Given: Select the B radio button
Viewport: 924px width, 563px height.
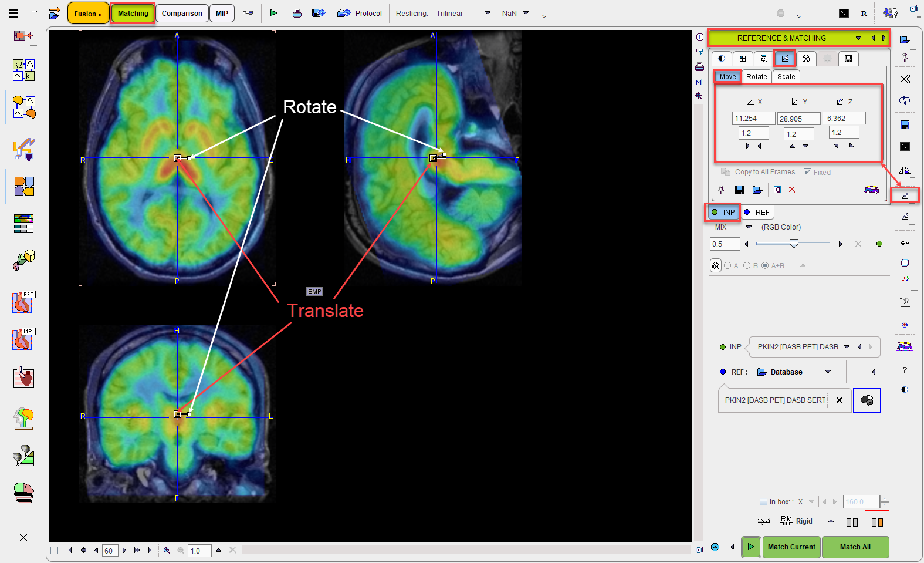Looking at the screenshot, I should (x=747, y=266).
